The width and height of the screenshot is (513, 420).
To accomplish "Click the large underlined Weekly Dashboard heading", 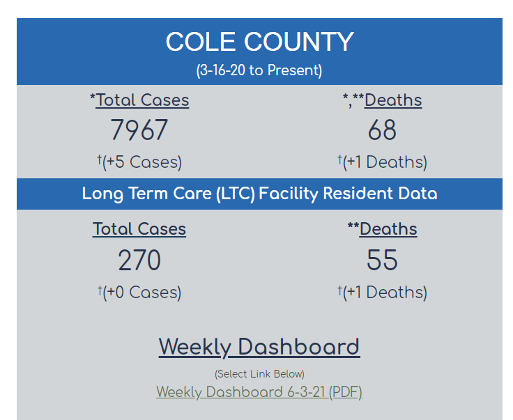I will [259, 347].
